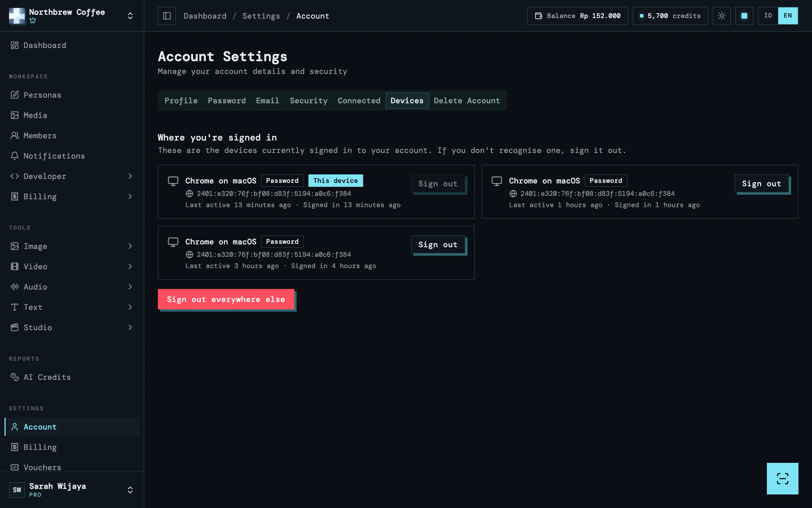Sign out device active 1 hours ago
Screen dimensions: 812x508
pyautogui.click(x=761, y=183)
